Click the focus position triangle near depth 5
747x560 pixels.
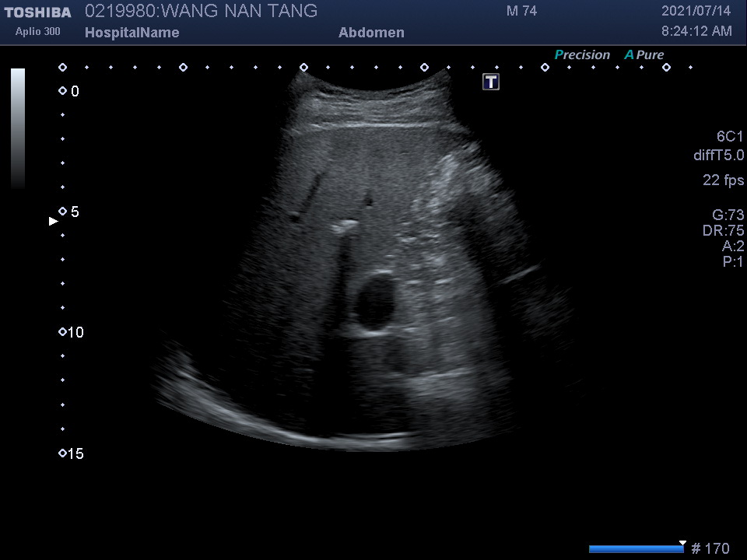tap(54, 222)
